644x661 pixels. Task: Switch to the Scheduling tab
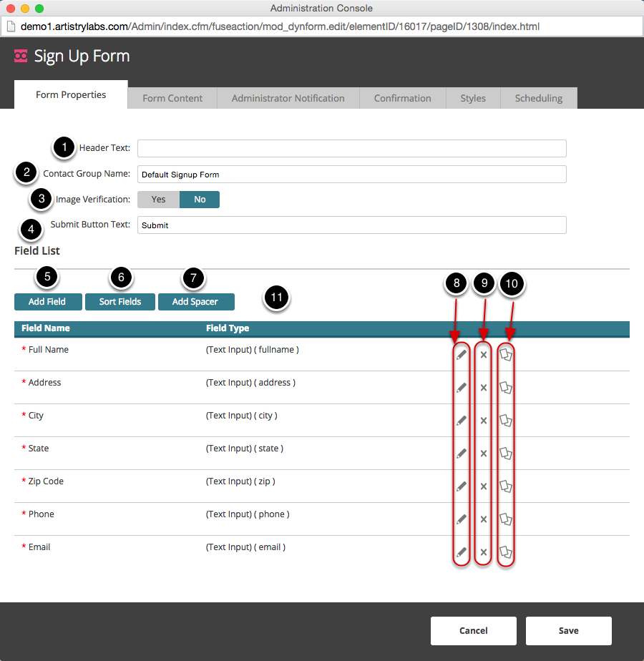pos(539,98)
